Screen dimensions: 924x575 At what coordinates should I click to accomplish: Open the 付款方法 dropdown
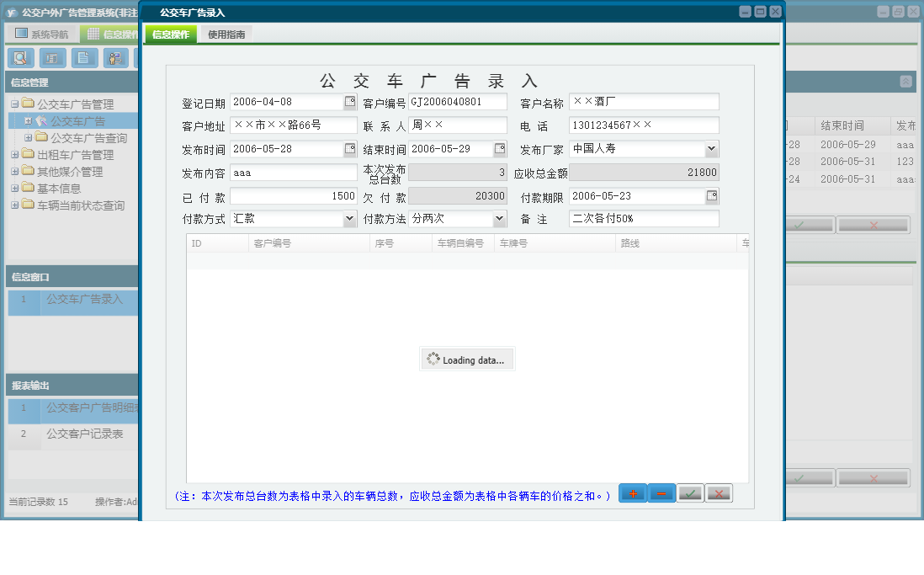tap(499, 219)
